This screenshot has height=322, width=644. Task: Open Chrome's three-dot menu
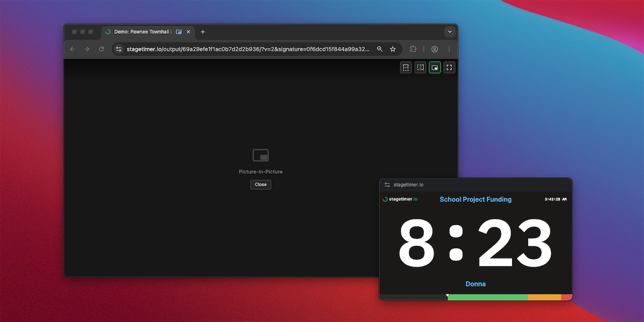(x=449, y=49)
